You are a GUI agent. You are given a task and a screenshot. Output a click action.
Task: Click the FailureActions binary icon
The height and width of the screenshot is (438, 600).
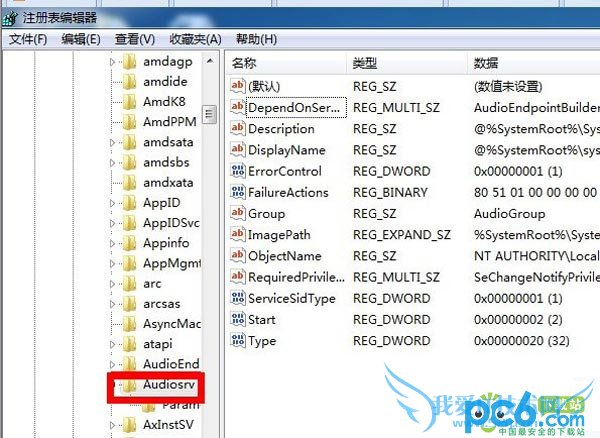(x=238, y=192)
